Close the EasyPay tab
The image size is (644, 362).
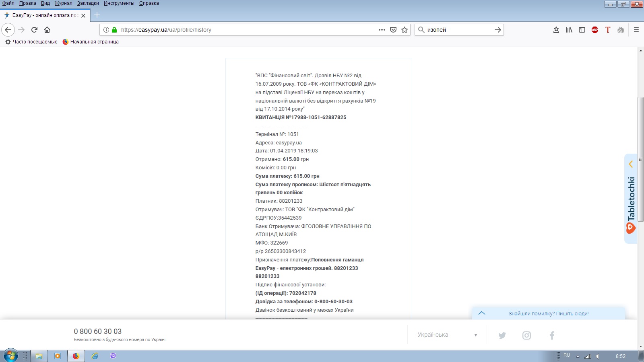click(x=83, y=16)
